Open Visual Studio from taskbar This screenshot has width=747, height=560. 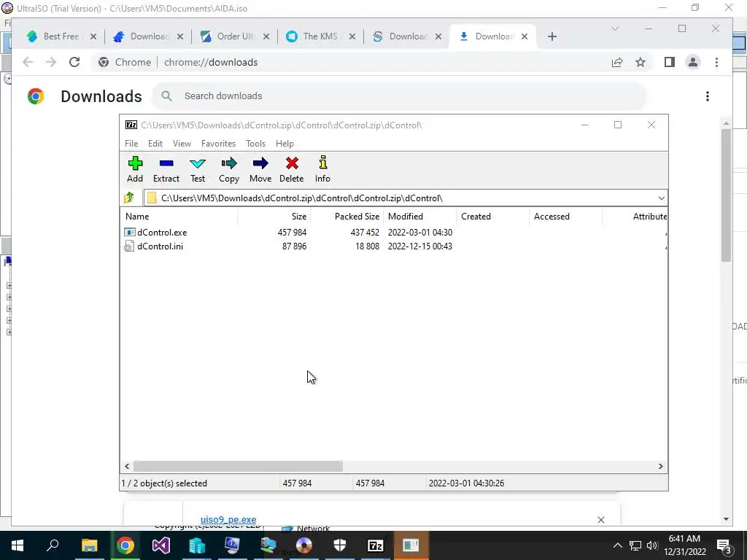pyautogui.click(x=160, y=545)
